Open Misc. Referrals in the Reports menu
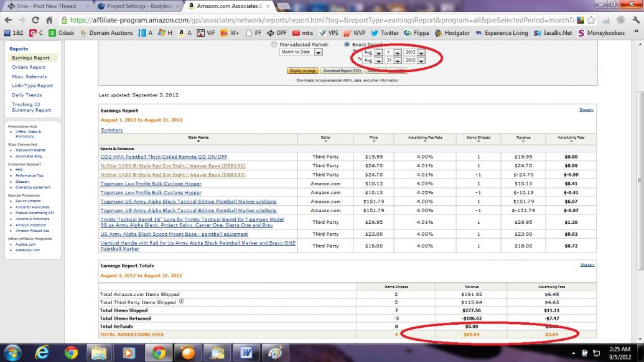Screen dimensions: 644x362 29,77
